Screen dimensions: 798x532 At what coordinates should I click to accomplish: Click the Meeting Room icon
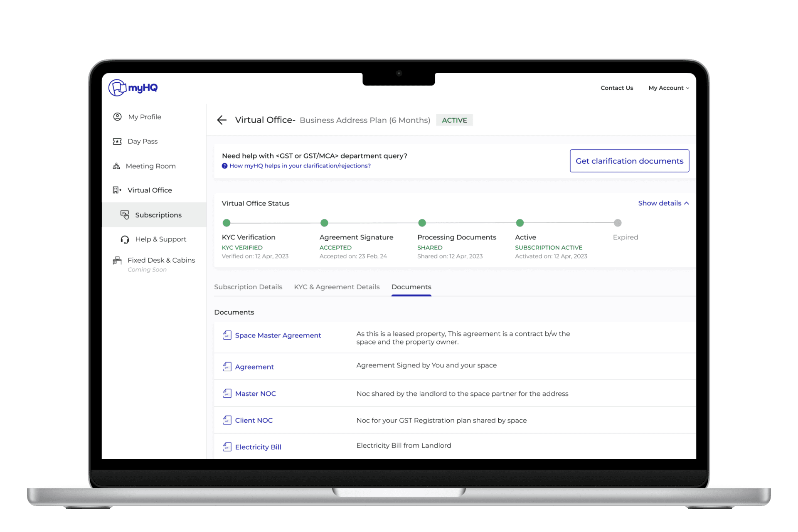(x=116, y=166)
